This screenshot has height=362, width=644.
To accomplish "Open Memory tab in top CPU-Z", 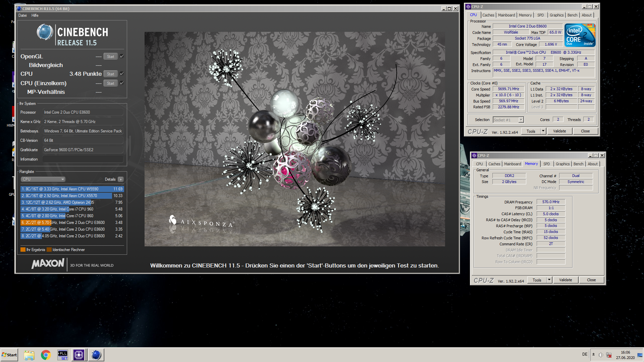I will pos(525,15).
